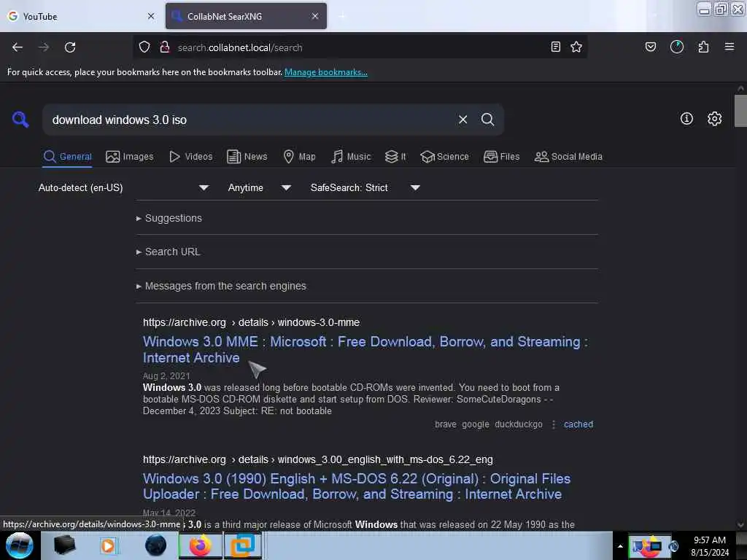
Task: Close the YouTube tab
Action: 151,16
